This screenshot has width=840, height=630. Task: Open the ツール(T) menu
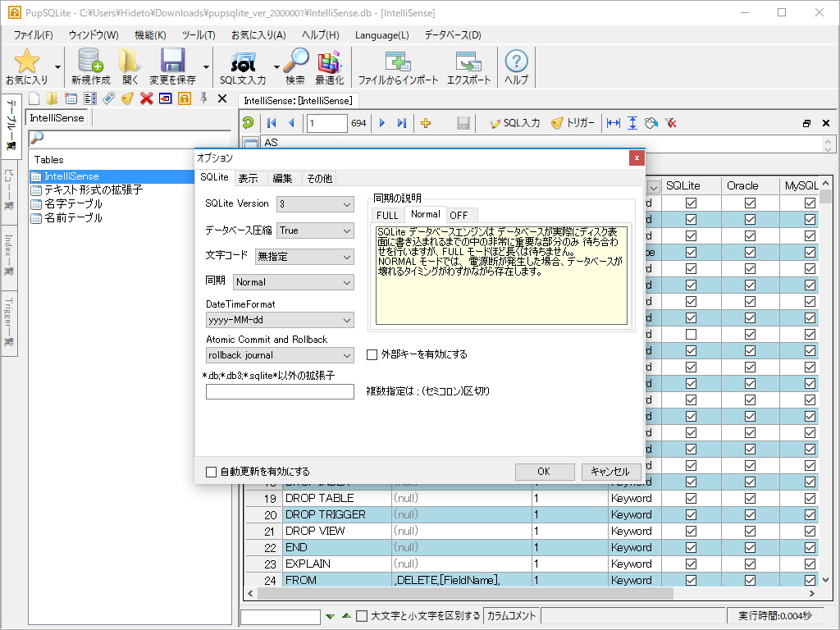click(x=199, y=35)
